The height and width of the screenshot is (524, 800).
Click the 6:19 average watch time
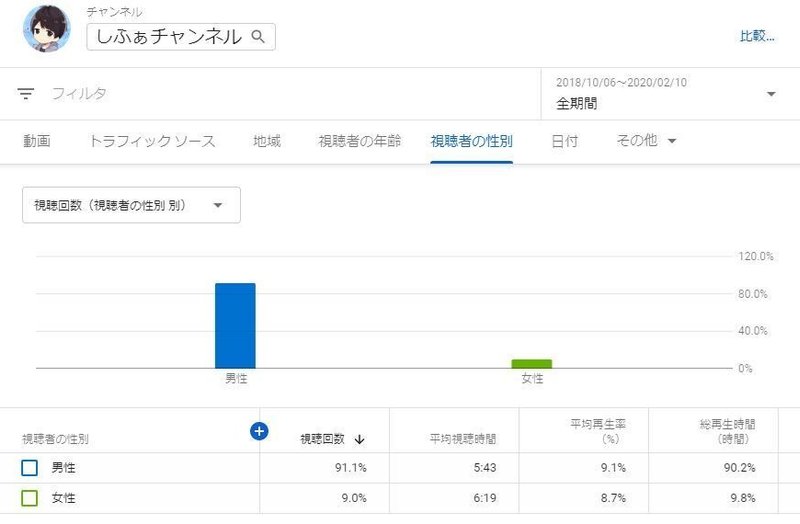pos(485,498)
